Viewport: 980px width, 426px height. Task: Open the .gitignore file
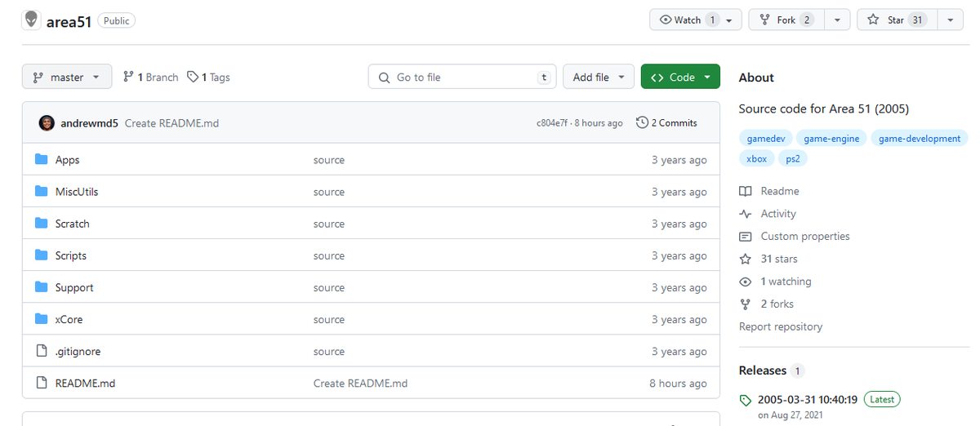tap(78, 351)
